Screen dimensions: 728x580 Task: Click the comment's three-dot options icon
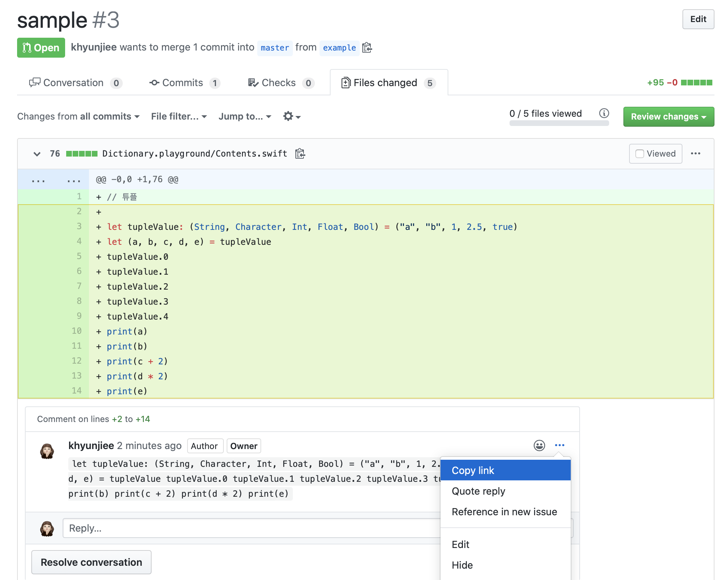coord(559,445)
